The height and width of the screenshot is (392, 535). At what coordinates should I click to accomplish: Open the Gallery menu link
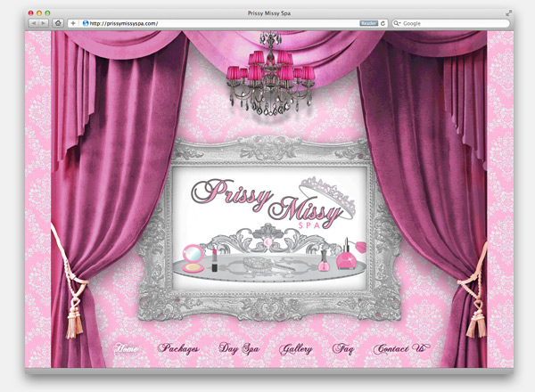pos(296,348)
